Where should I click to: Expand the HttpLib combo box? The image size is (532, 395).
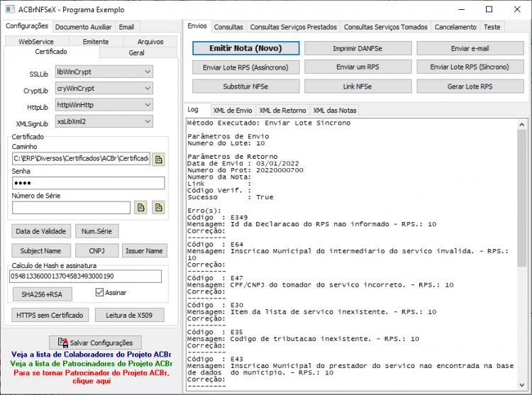pyautogui.click(x=104, y=105)
